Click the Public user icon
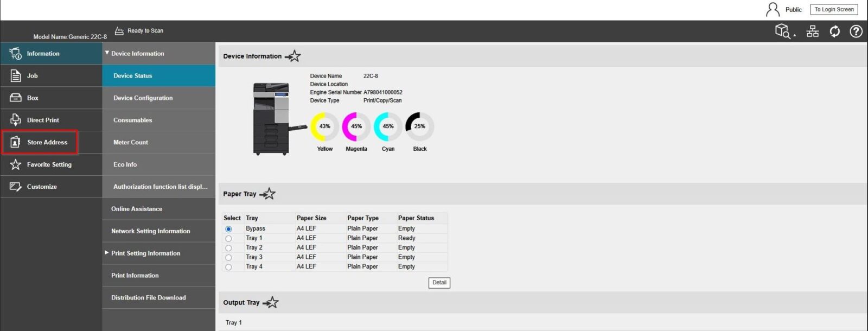868x331 pixels. pyautogui.click(x=772, y=9)
